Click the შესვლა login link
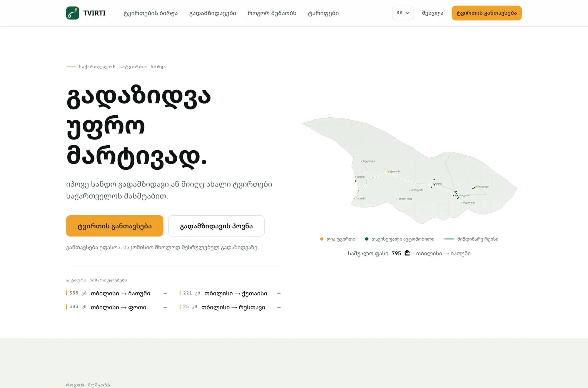Image resolution: width=588 pixels, height=388 pixels. [432, 13]
